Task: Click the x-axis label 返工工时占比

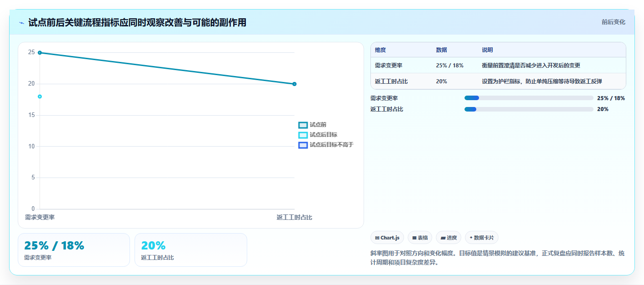Action: coord(295,218)
